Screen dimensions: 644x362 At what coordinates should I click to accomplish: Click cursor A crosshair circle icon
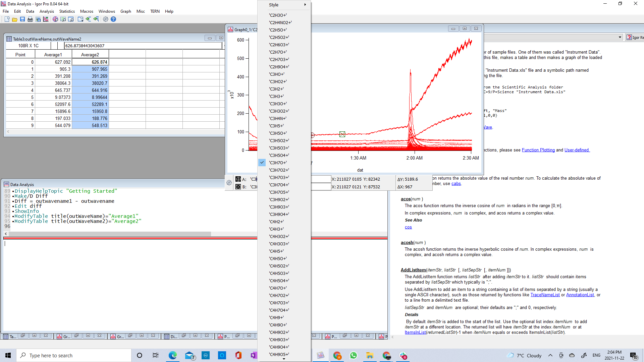tap(238, 179)
